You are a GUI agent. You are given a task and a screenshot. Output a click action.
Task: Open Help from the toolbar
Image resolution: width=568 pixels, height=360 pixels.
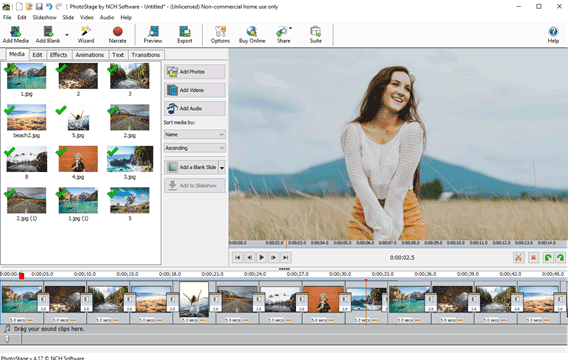[x=553, y=35]
